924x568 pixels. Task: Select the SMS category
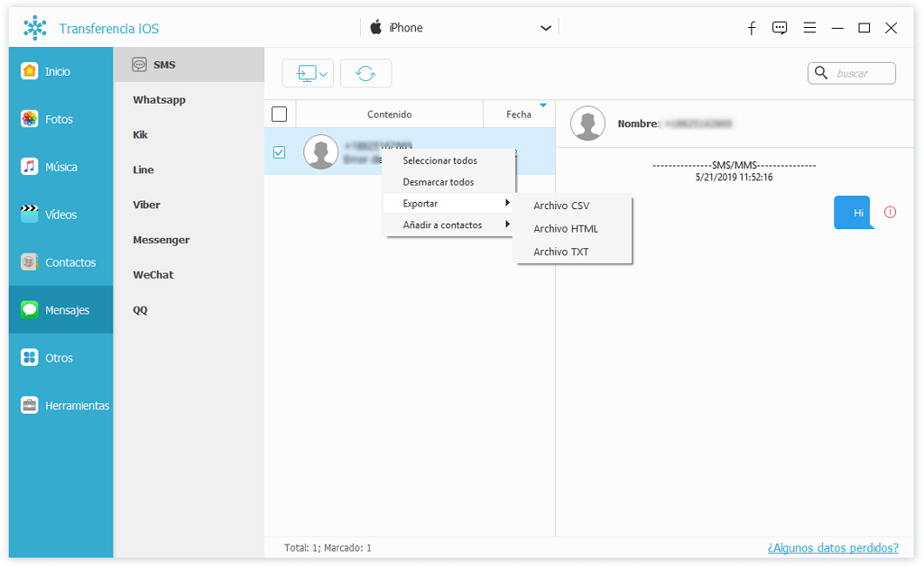(189, 65)
